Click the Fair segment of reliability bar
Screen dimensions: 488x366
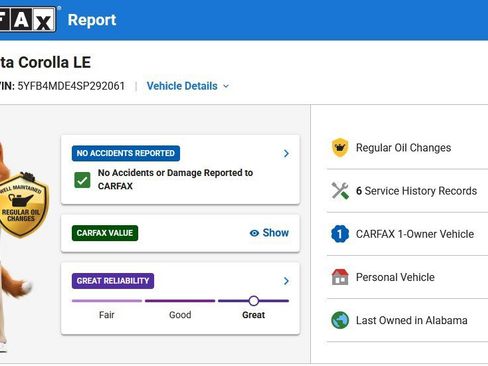pyautogui.click(x=107, y=301)
